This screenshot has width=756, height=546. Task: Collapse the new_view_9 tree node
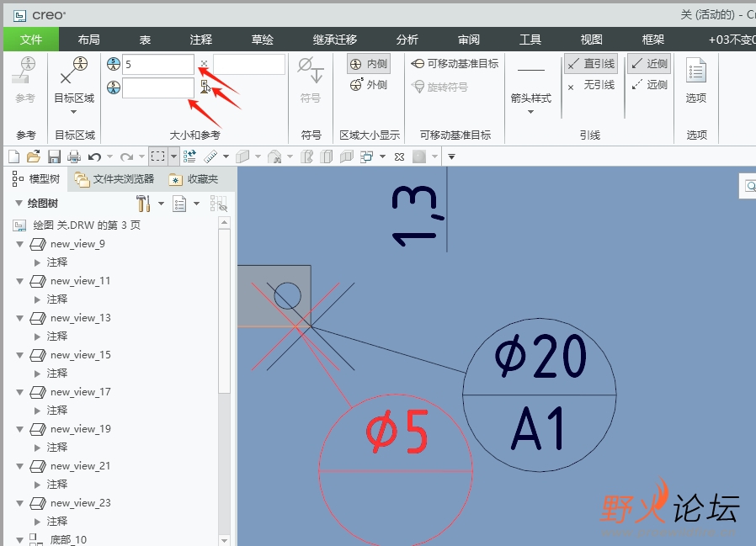click(x=19, y=244)
